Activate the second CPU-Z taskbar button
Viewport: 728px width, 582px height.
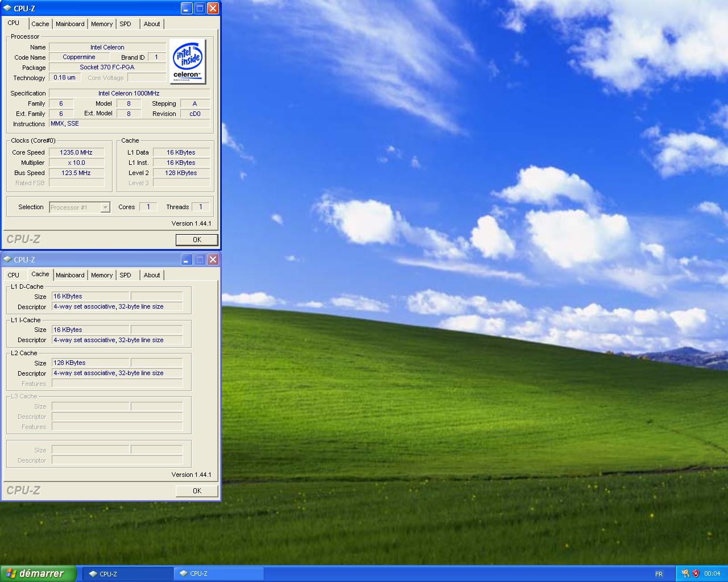pyautogui.click(x=218, y=574)
